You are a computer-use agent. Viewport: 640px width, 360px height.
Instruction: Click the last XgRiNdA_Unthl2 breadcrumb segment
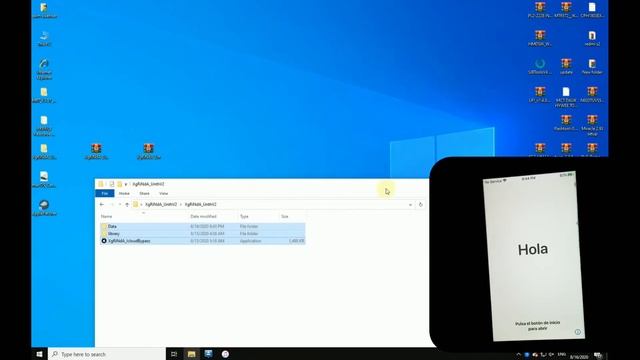[200, 204]
